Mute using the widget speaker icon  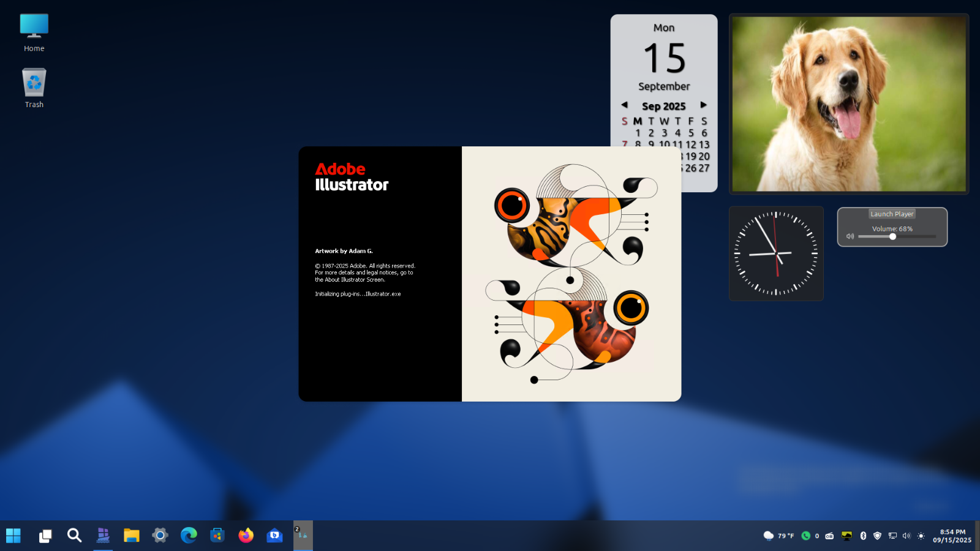point(850,236)
